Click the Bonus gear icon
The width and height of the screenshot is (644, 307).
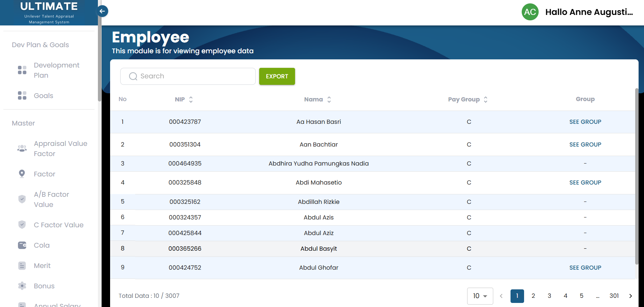pyautogui.click(x=22, y=286)
